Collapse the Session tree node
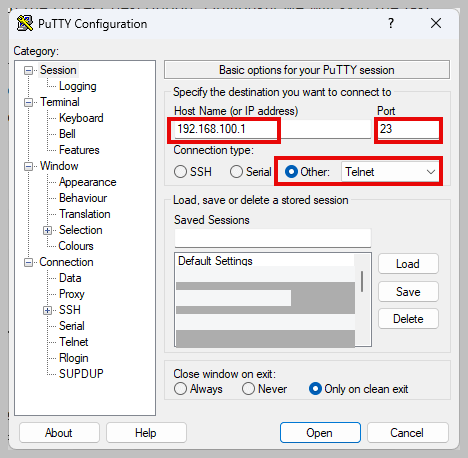Viewport: 468px width, 458px height. 29,70
